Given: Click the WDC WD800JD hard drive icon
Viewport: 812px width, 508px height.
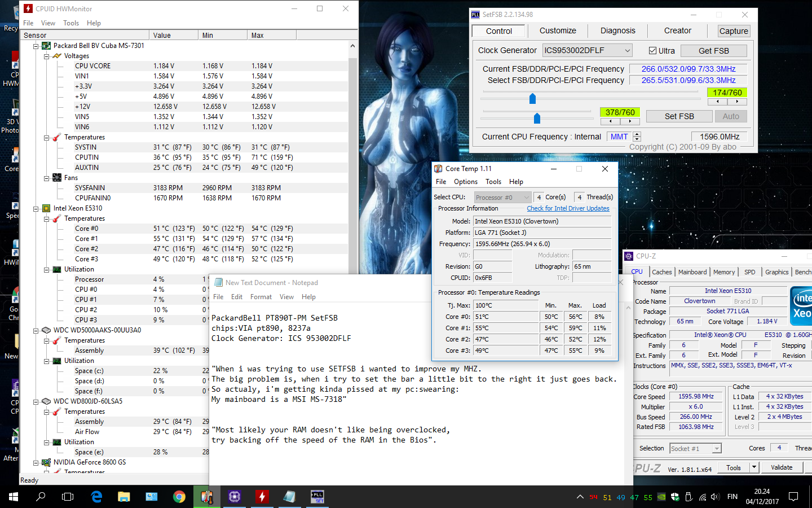Looking at the screenshot, I should [46, 401].
